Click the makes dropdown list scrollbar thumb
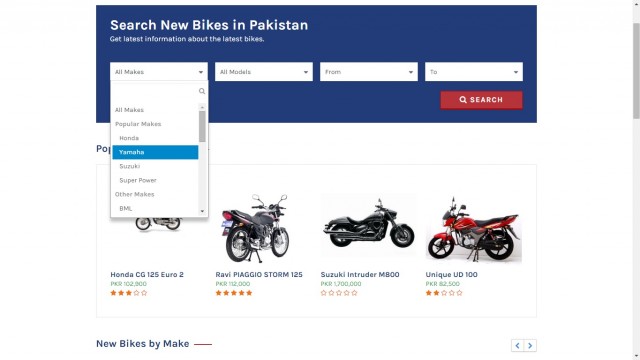 [202, 127]
